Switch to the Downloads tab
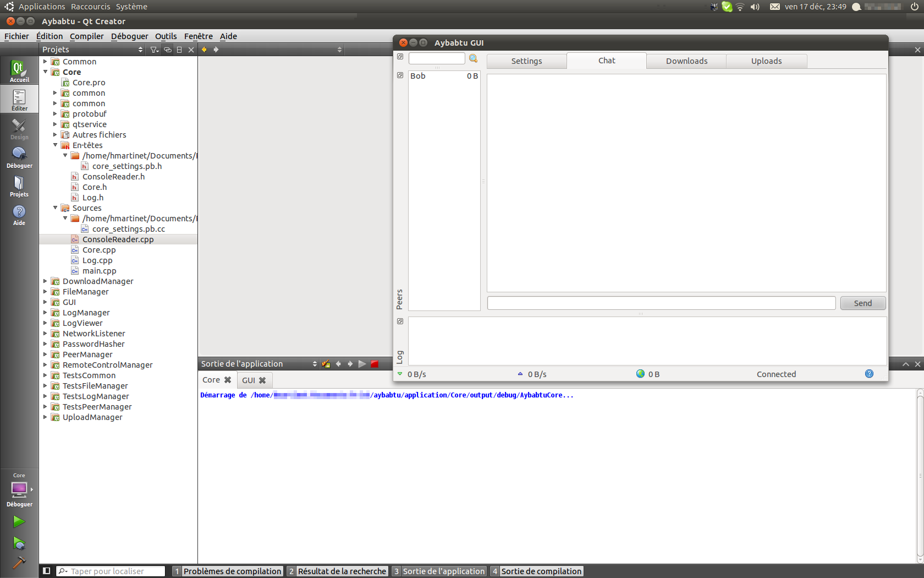This screenshot has height=578, width=924. point(686,61)
